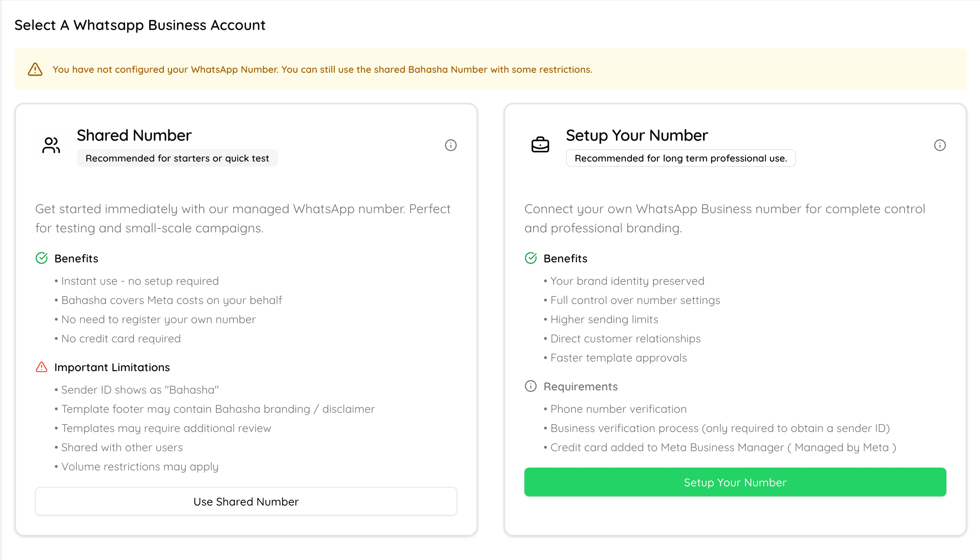Select the Recommended for starters badge
Screen dimensions: 980x560
coord(177,158)
